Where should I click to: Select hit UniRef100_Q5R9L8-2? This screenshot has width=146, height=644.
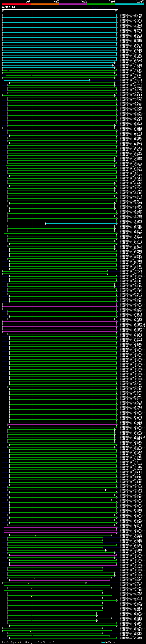tap(132, 437)
